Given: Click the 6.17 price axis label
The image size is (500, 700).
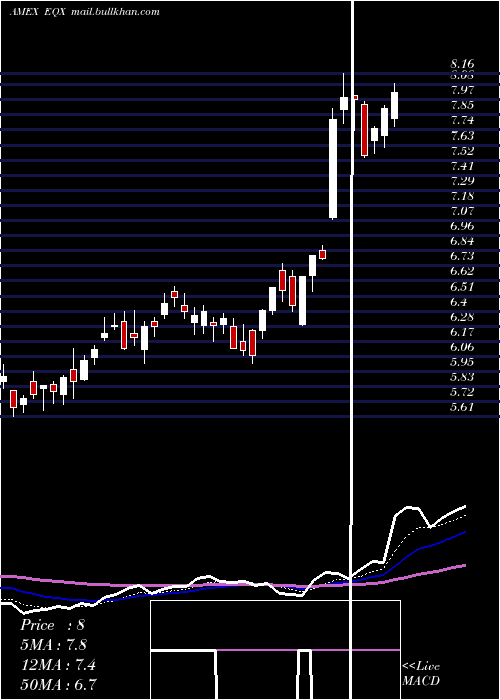Looking at the screenshot, I should pos(462,332).
